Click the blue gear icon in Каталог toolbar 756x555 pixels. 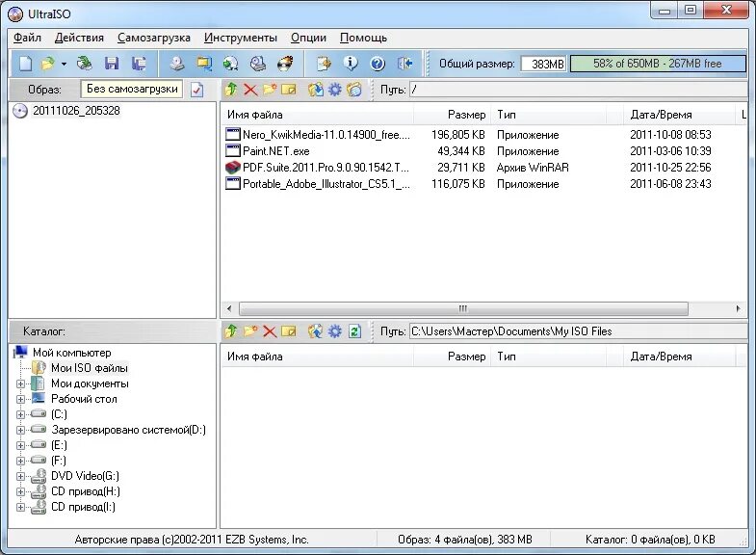click(x=334, y=331)
